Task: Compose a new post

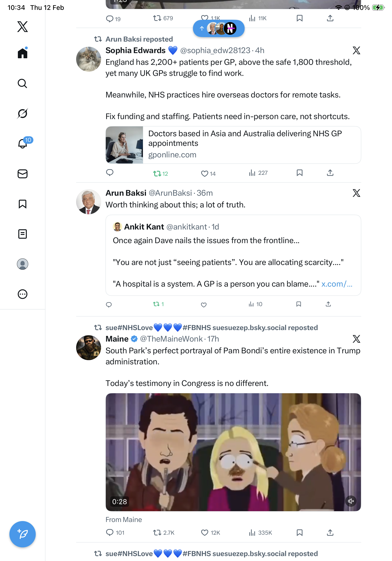Action: coord(23,534)
